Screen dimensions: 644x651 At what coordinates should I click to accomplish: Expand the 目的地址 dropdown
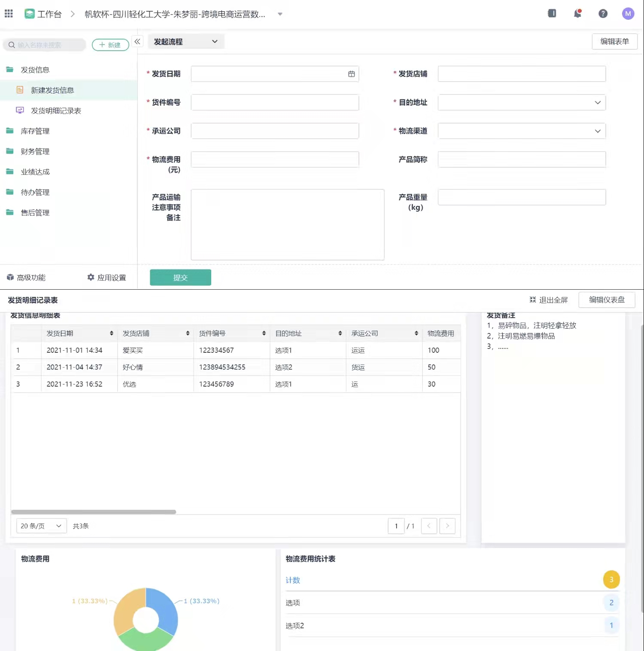[x=597, y=103]
